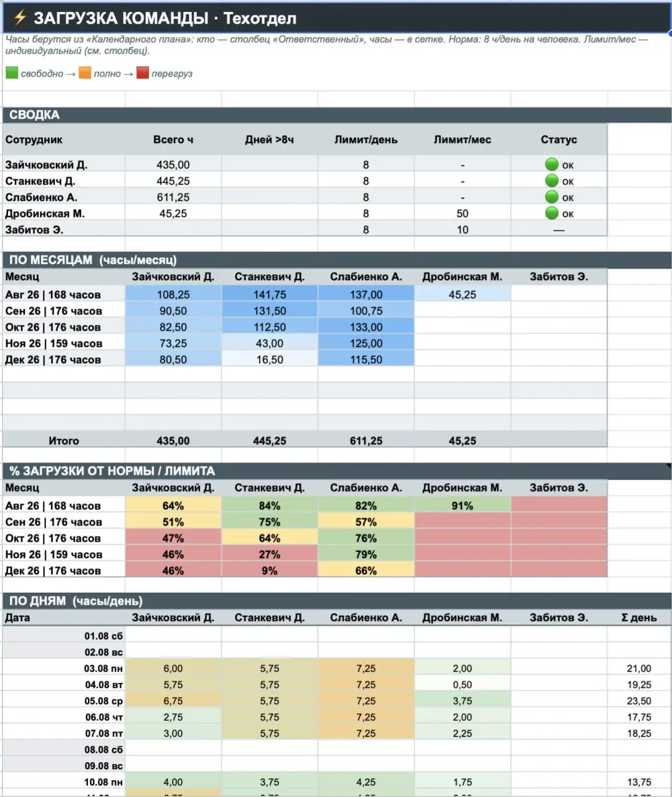Select the 100,75 monthly hours cell

366,310
